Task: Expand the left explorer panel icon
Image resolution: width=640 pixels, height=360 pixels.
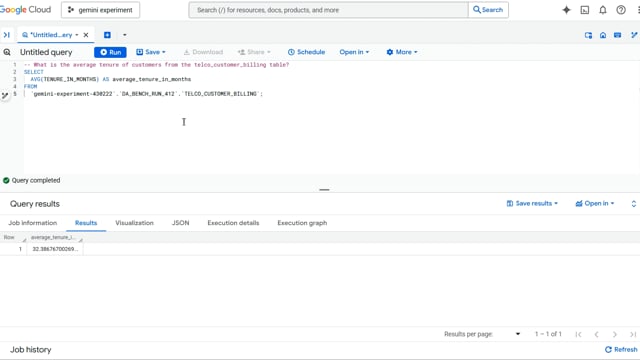Action: pyautogui.click(x=7, y=35)
